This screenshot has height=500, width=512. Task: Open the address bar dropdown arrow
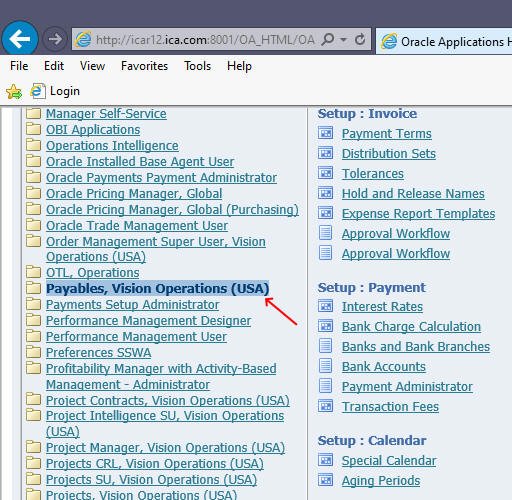344,40
